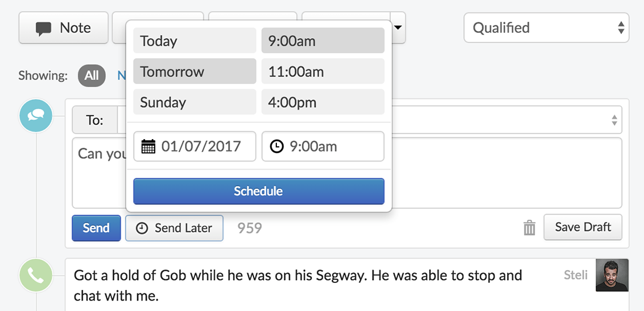Click the green phone call icon

click(x=36, y=276)
